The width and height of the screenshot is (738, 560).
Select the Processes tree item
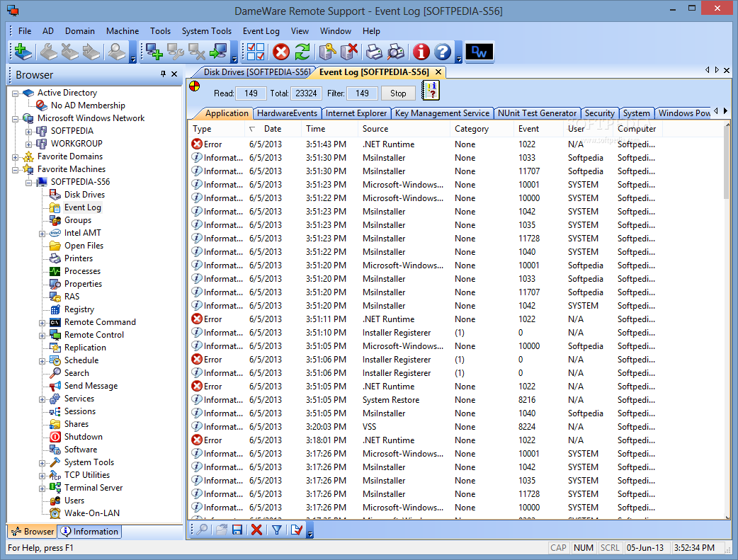point(82,272)
